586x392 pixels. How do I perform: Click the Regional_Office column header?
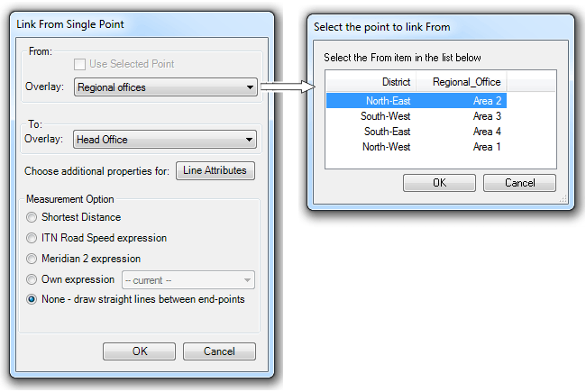point(465,82)
